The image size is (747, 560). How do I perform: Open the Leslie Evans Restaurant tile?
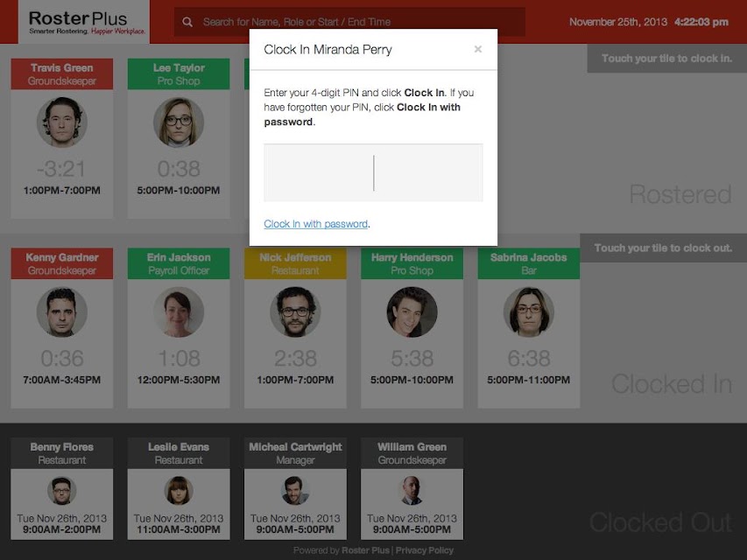click(179, 488)
